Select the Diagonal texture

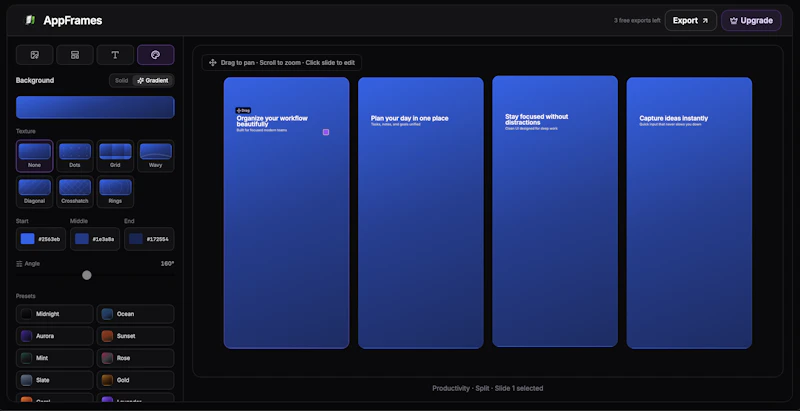pos(35,192)
